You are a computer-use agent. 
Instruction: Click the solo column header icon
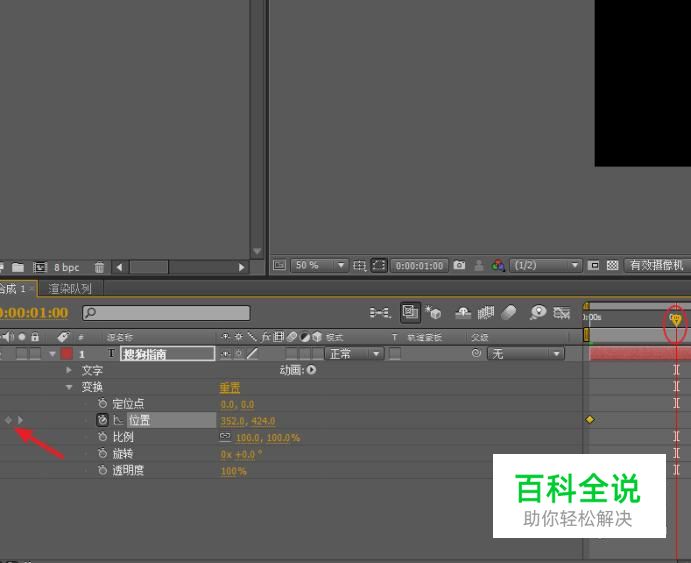click(22, 337)
